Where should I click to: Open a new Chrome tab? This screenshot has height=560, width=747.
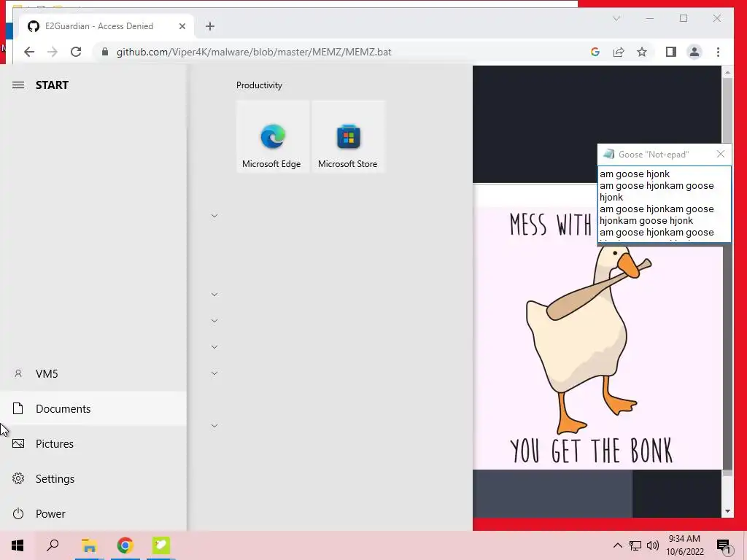(x=210, y=26)
